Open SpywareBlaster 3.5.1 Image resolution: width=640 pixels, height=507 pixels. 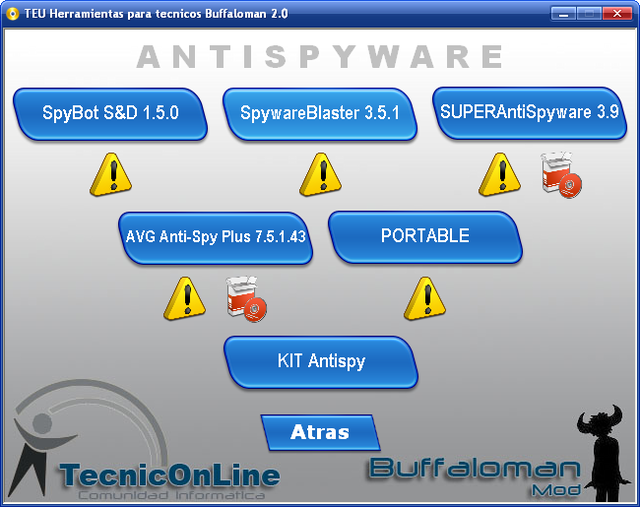pos(320,114)
